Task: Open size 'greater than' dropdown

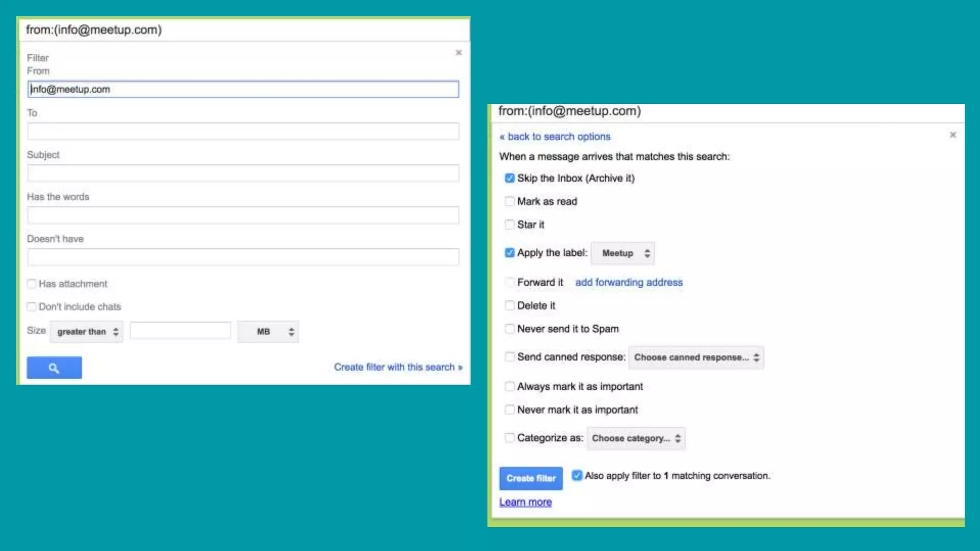Action: click(87, 331)
